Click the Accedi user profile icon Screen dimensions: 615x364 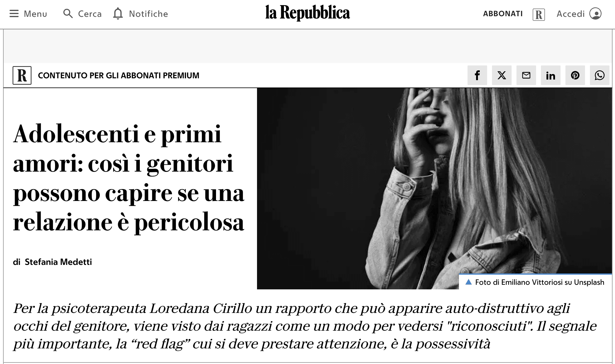[x=595, y=14]
